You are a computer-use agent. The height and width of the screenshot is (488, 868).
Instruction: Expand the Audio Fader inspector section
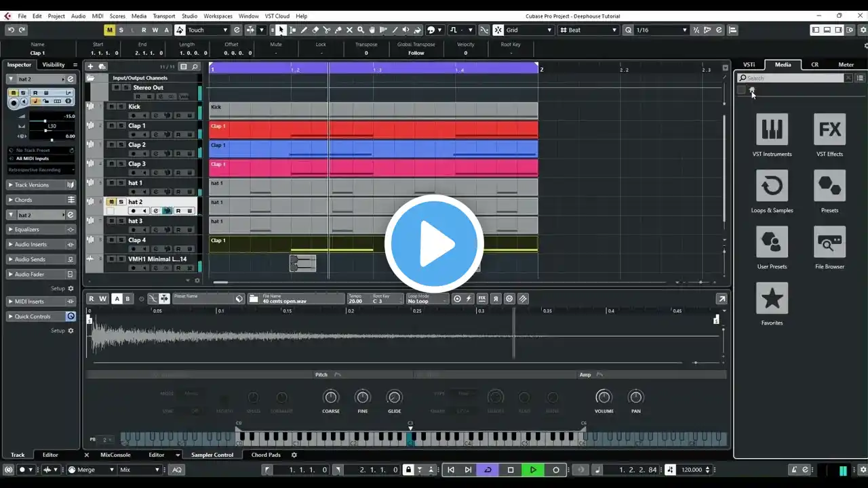(41, 274)
